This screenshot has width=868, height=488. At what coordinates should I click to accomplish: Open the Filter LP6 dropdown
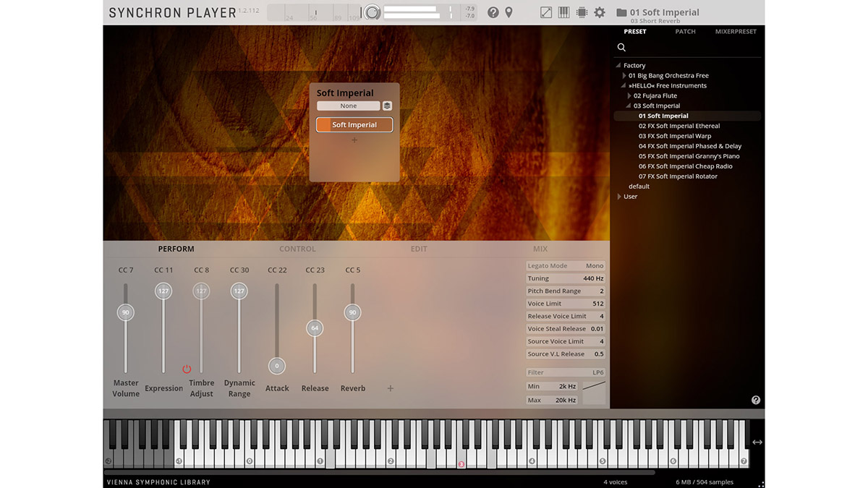pos(566,372)
